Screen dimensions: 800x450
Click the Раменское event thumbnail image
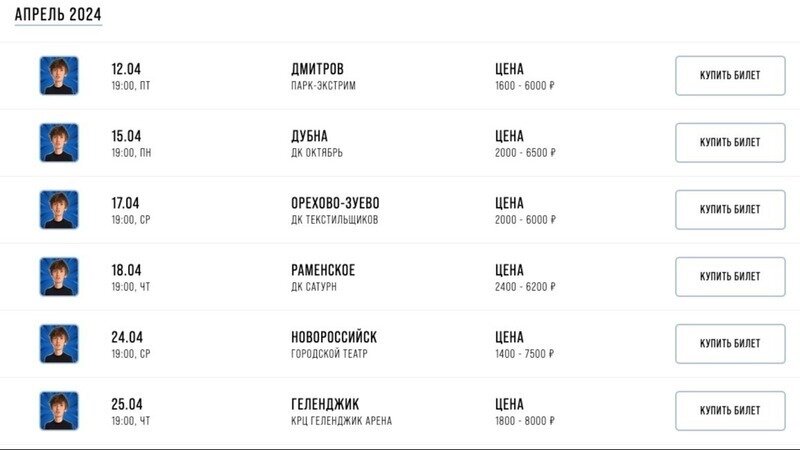tap(59, 277)
